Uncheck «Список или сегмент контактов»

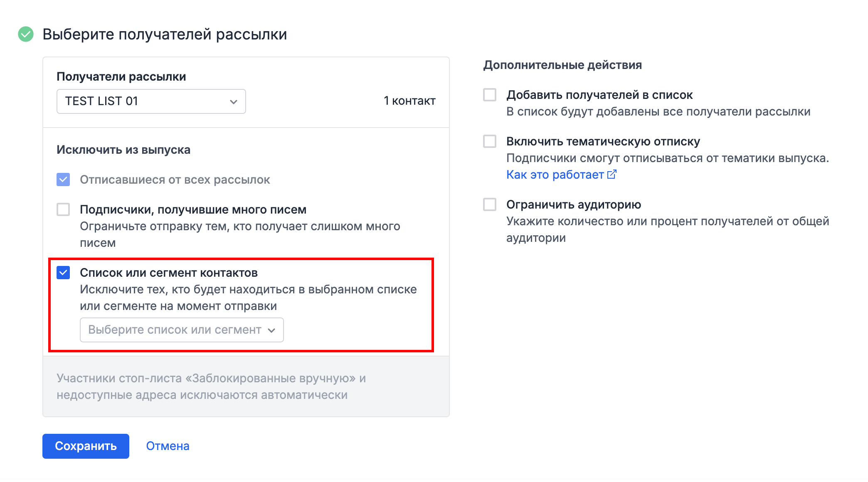pyautogui.click(x=63, y=273)
